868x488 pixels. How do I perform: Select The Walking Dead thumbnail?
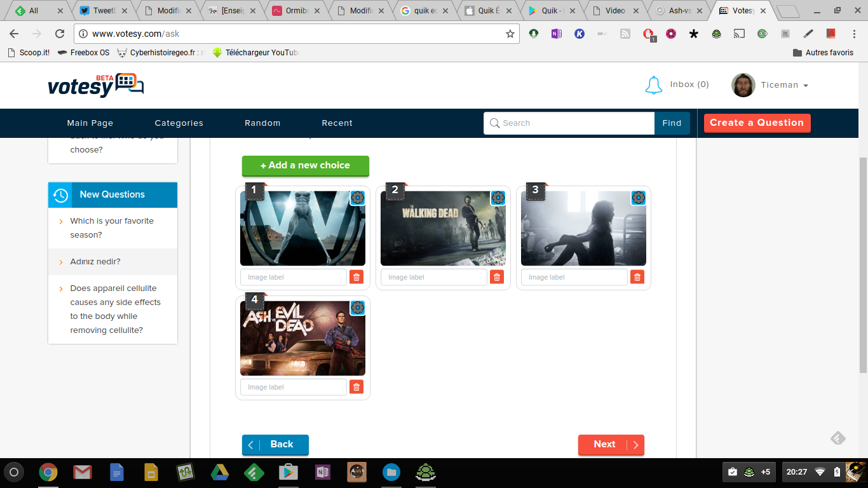point(443,228)
